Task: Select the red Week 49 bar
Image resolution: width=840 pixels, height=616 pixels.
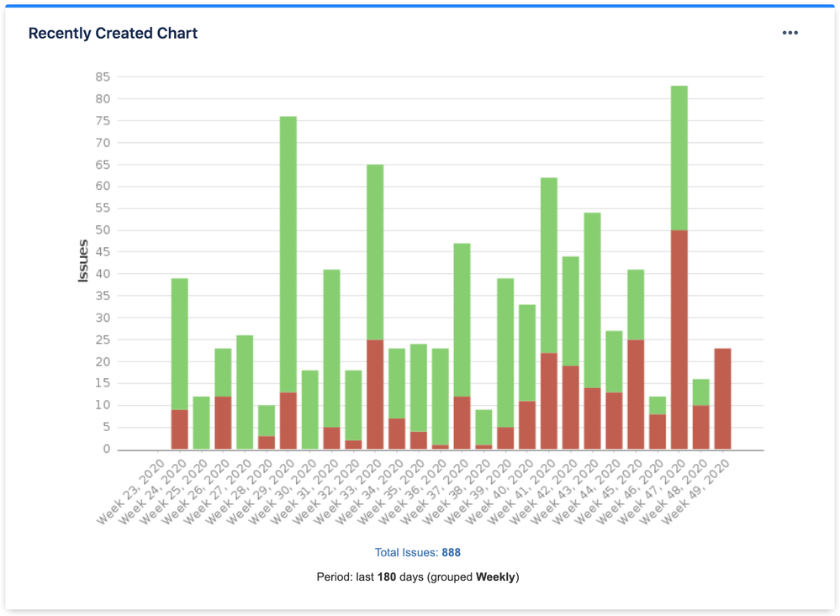Action: pos(722,398)
